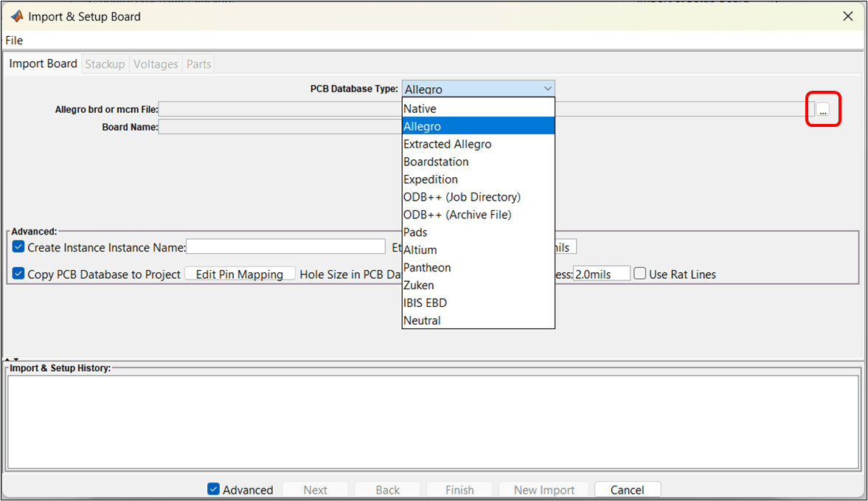868x501 pixels.
Task: Click the MATLAB logo in title bar
Action: coord(17,17)
